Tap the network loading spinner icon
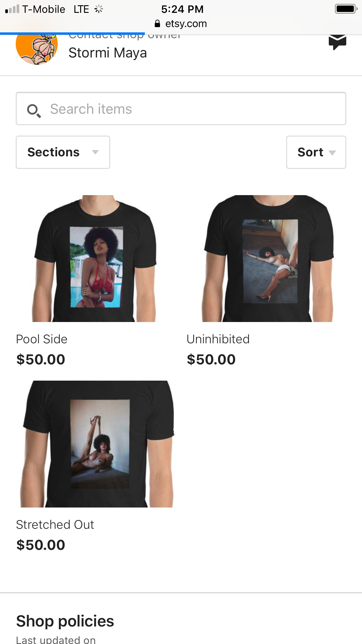 (x=99, y=9)
